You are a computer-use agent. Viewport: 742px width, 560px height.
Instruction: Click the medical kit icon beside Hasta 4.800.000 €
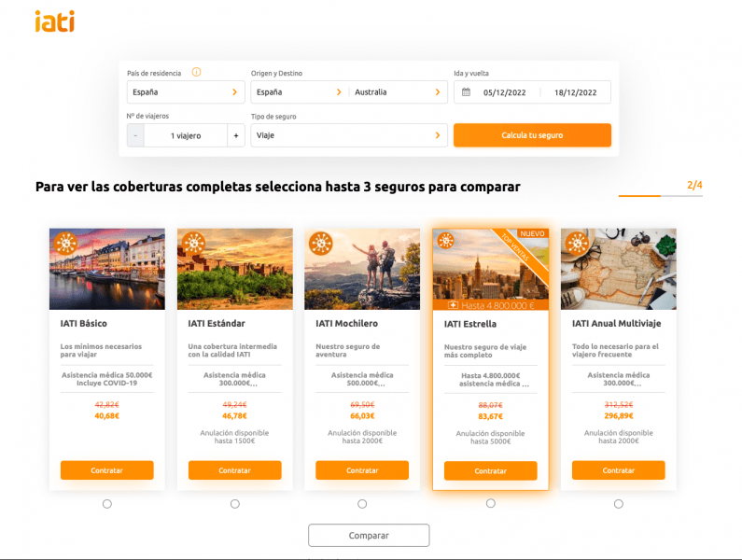click(453, 305)
